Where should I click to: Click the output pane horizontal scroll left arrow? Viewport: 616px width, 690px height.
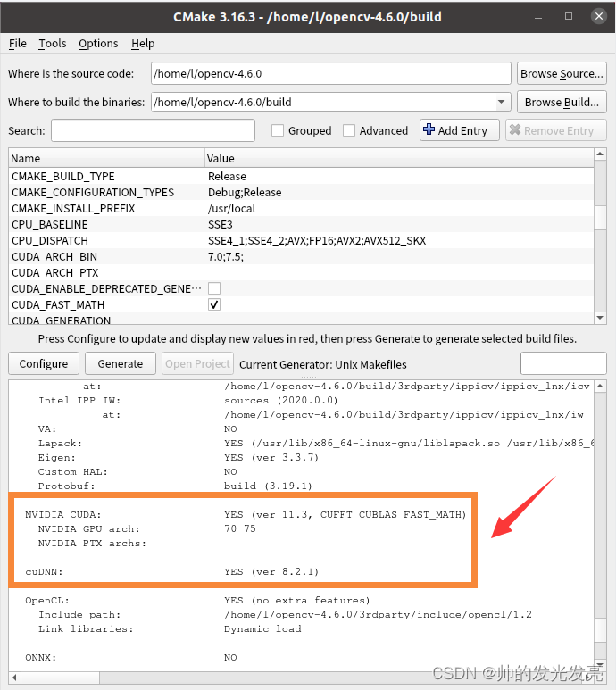click(14, 678)
